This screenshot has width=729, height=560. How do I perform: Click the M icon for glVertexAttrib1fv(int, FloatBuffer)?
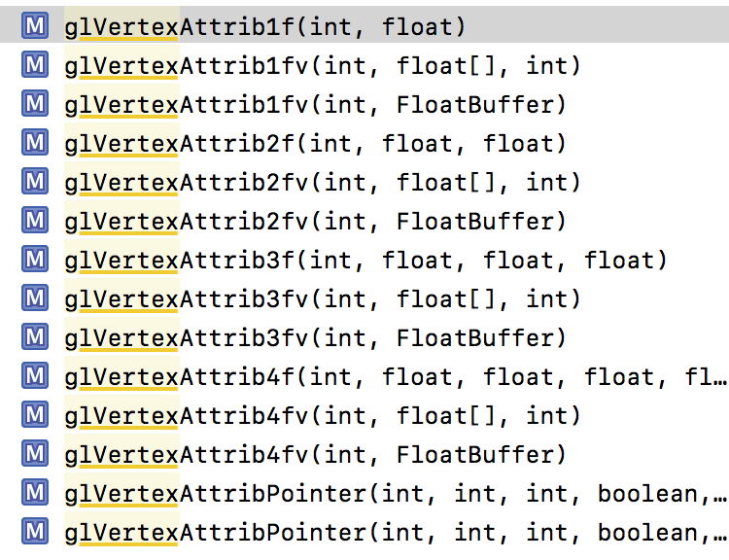tap(35, 105)
